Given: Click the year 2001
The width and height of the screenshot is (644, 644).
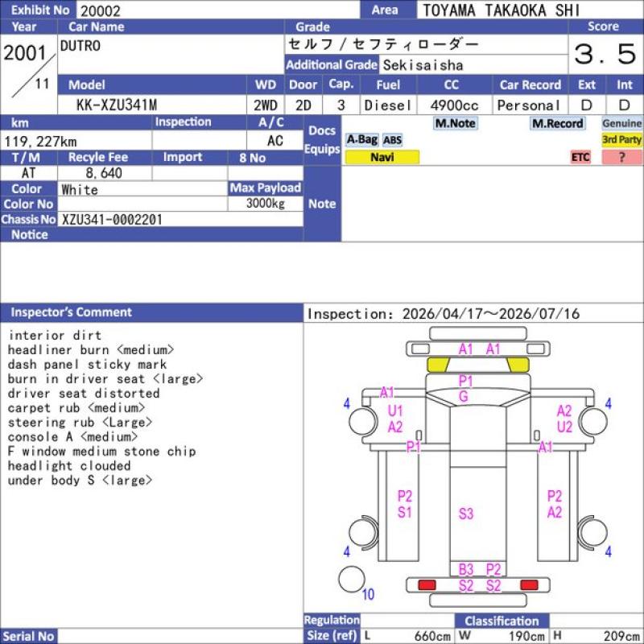Looking at the screenshot, I should point(25,52).
